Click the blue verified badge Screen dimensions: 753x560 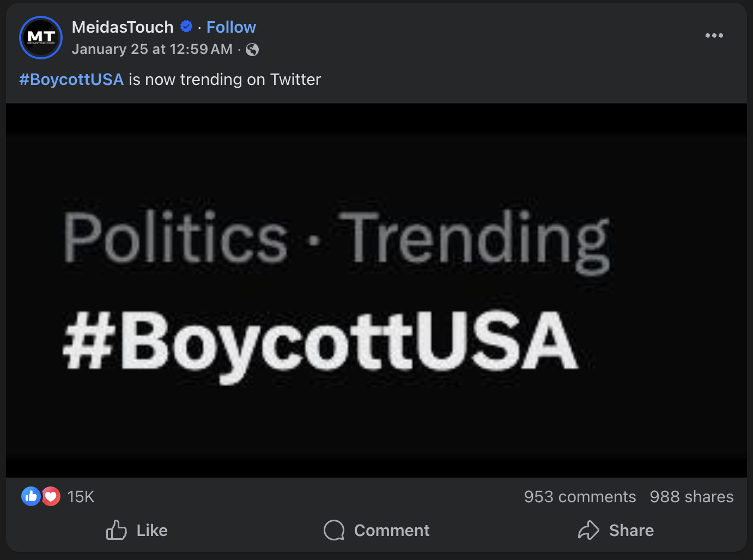186,26
